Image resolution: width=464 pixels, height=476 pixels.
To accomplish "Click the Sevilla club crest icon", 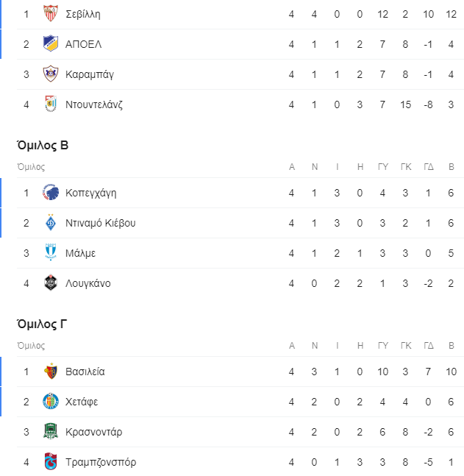I will [51, 14].
